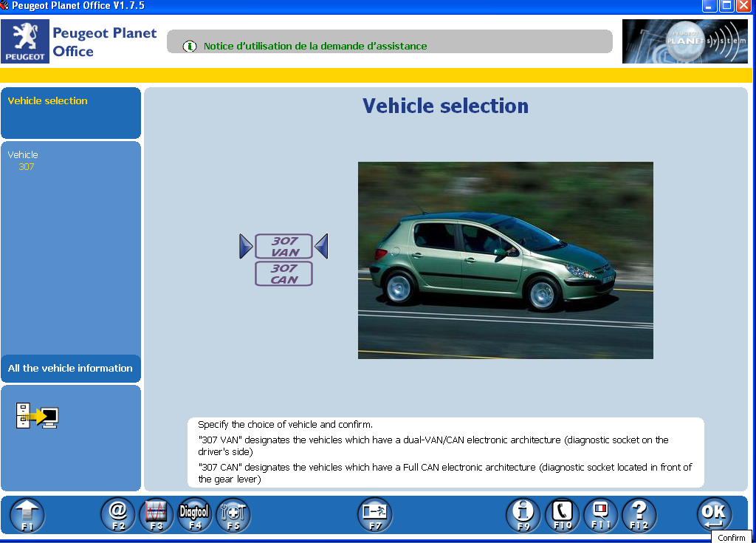Click the 'Specify the choice of vehicle' instruction text
756x543 pixels.
pyautogui.click(x=286, y=425)
